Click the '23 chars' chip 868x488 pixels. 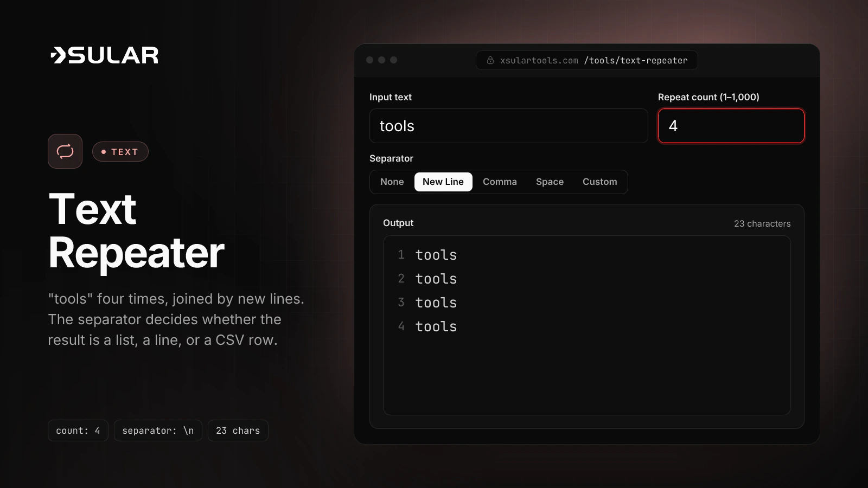(x=238, y=431)
